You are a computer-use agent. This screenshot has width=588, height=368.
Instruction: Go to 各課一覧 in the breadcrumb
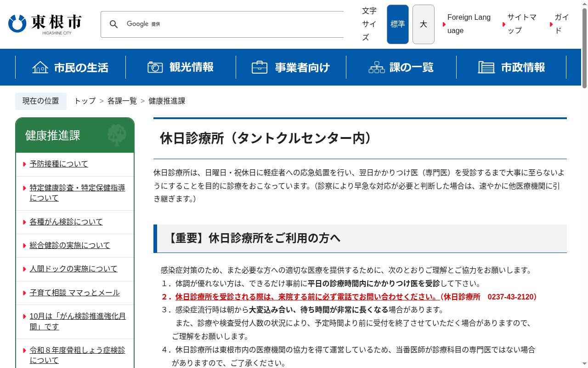[x=122, y=101]
